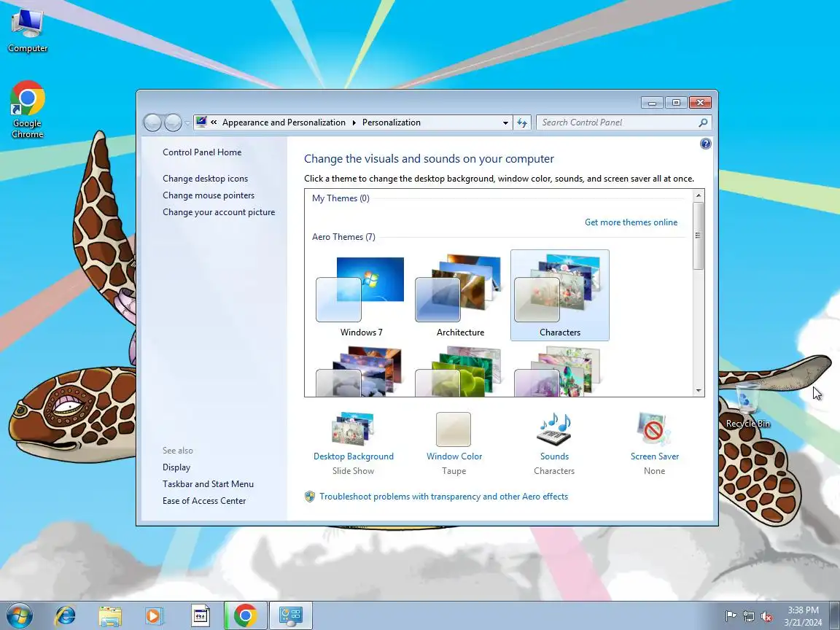Click the themes list scrollbar thumb

click(699, 236)
